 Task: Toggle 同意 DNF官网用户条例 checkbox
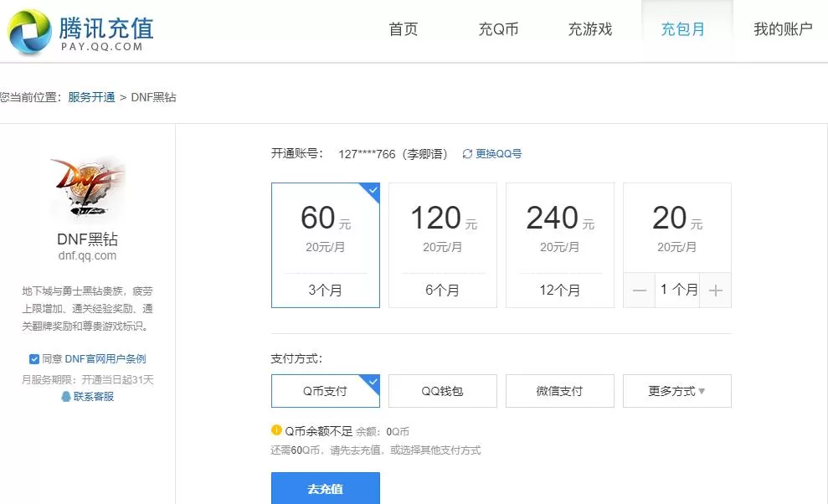34,359
